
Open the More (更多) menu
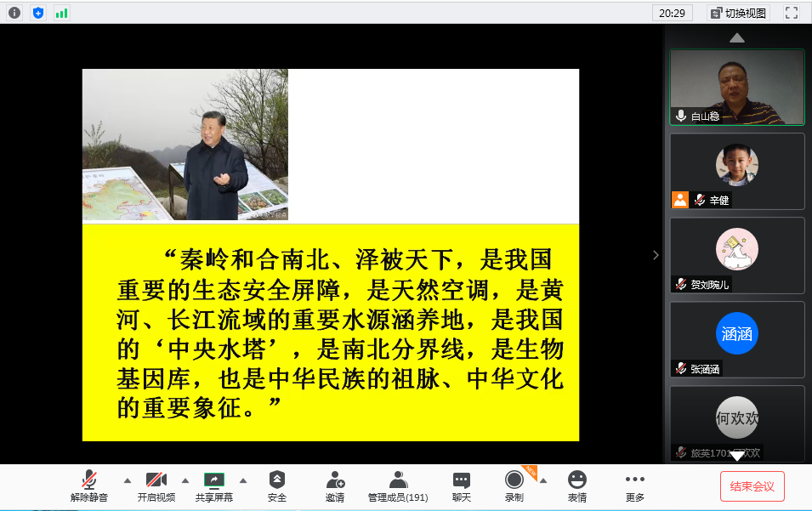[634, 486]
